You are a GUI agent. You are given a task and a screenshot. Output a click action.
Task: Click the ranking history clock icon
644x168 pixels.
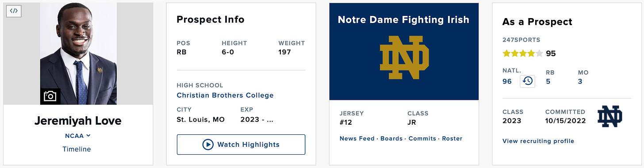point(527,81)
